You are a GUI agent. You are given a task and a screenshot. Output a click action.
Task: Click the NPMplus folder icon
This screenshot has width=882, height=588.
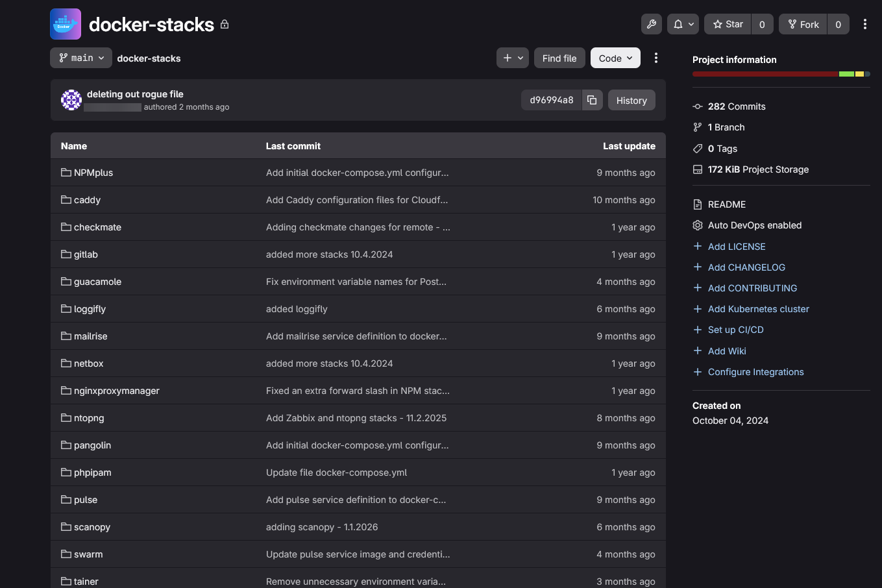[66, 173]
